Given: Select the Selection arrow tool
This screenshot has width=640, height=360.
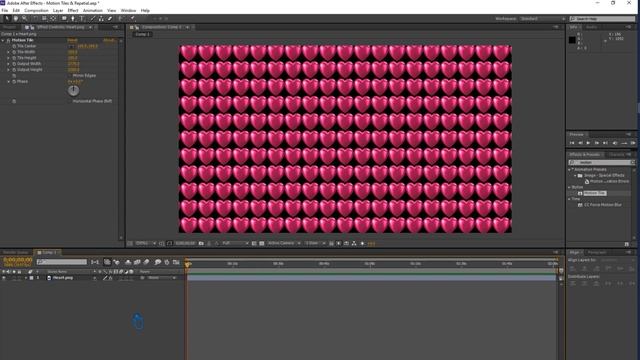Looking at the screenshot, I should 7,18.
